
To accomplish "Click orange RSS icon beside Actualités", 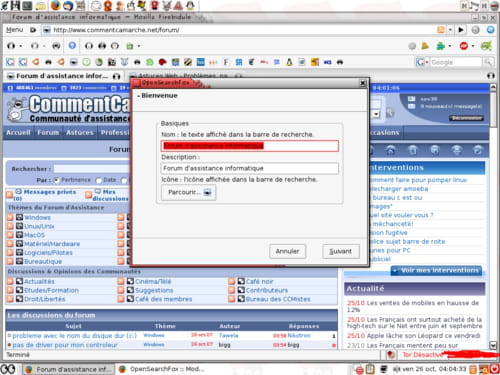I will tap(10, 281).
